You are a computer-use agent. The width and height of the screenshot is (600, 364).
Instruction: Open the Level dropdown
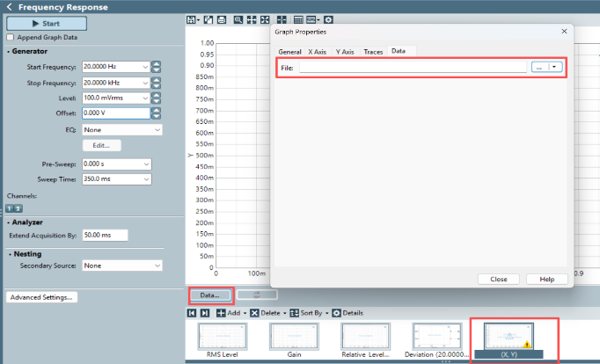145,98
